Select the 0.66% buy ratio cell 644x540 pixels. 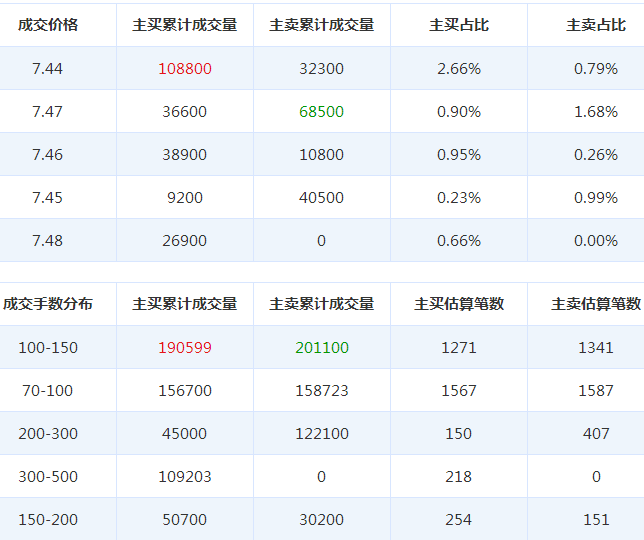point(459,241)
